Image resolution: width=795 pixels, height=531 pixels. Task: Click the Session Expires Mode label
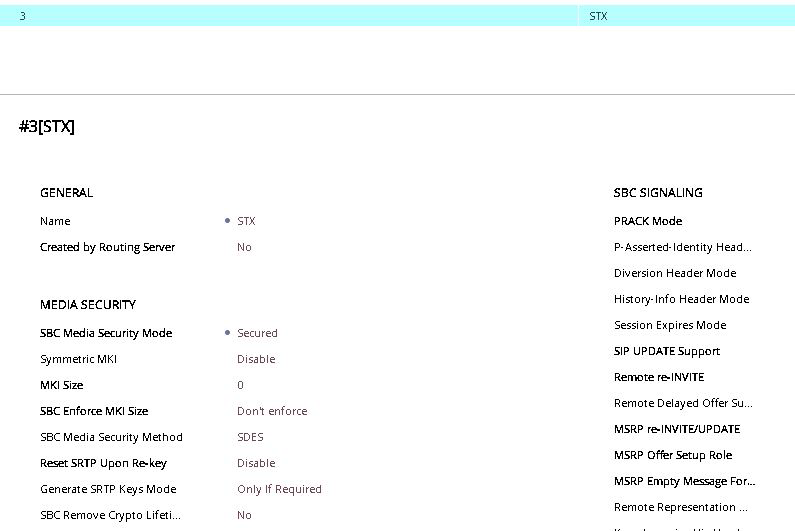(x=670, y=325)
